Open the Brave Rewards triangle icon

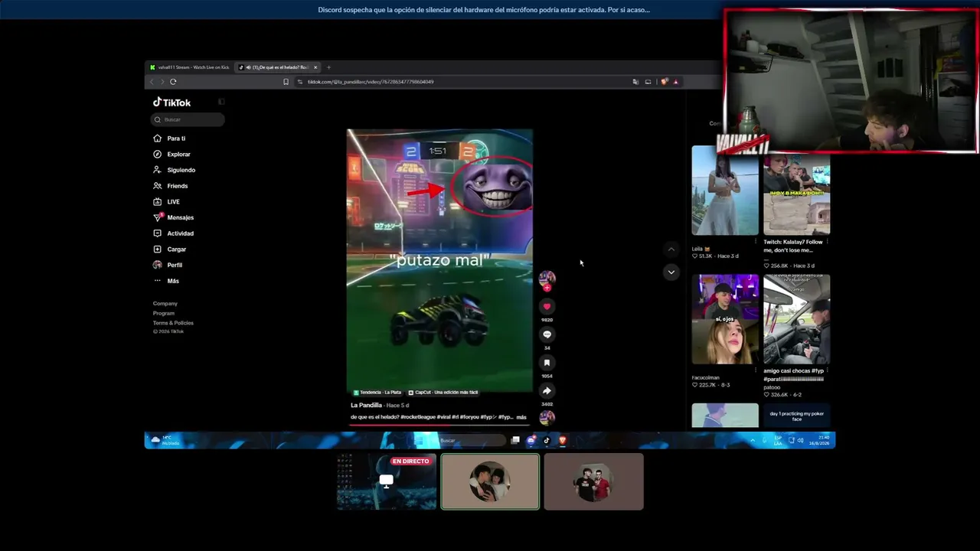coord(675,82)
